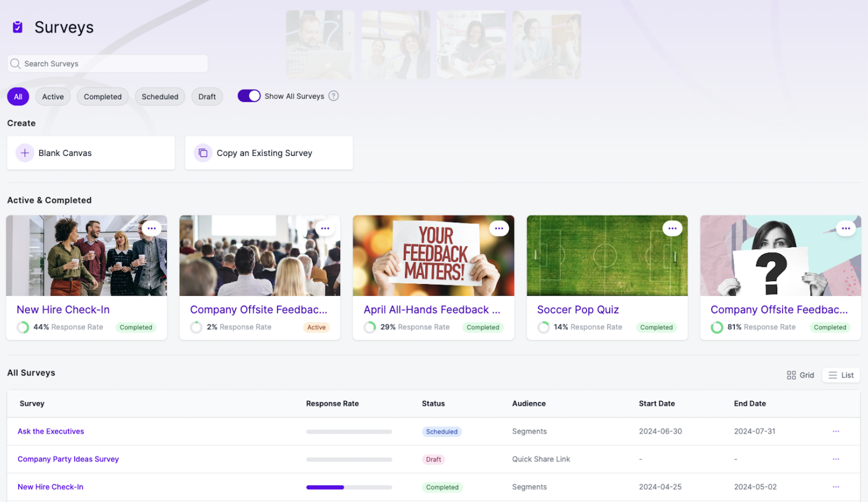Screen dimensions: 868x502
Task: Create a survey from Blank Canvas
Action: click(91, 153)
